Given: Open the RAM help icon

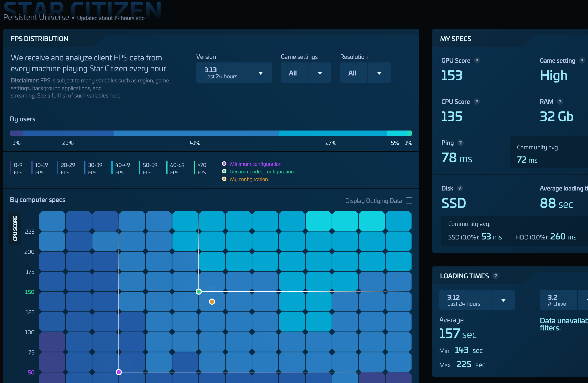Looking at the screenshot, I should tap(560, 102).
